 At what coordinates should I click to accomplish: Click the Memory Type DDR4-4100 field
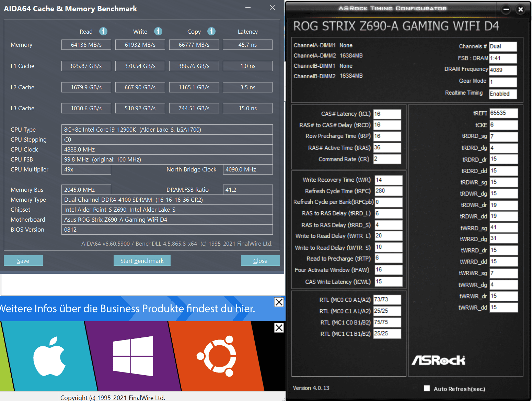click(167, 200)
